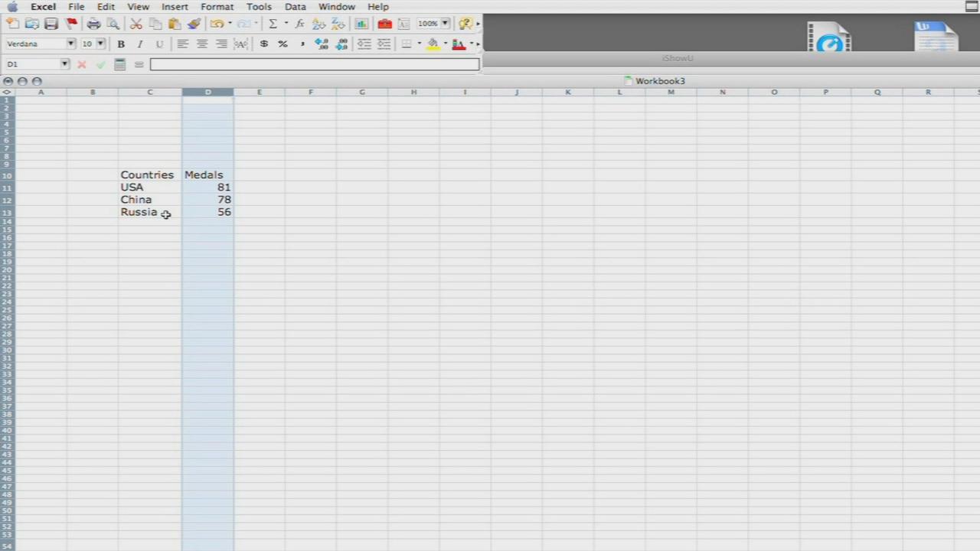Apply currency style to the selection
Screen dimensions: 980x551
[x=263, y=44]
